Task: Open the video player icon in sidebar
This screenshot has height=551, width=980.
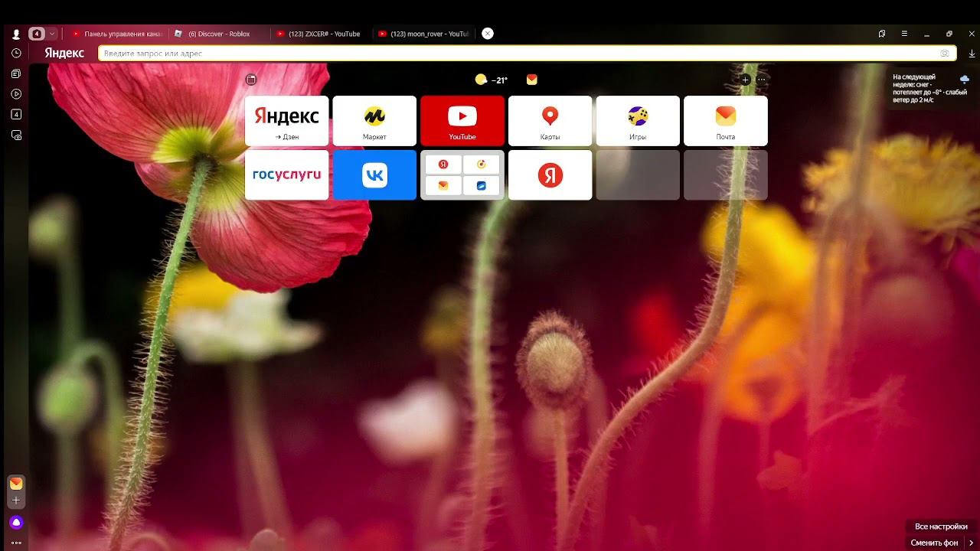Action: [x=16, y=94]
